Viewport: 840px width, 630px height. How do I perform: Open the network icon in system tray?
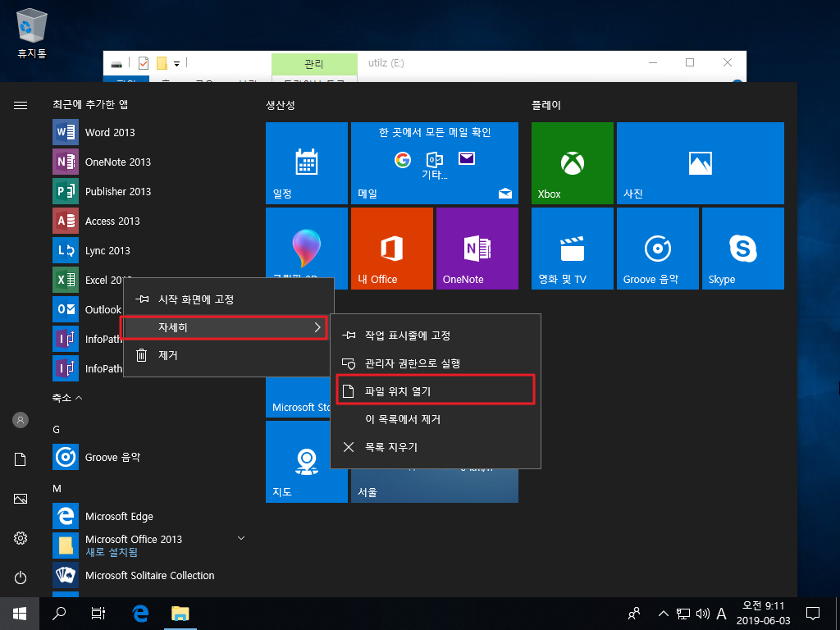pos(682,614)
